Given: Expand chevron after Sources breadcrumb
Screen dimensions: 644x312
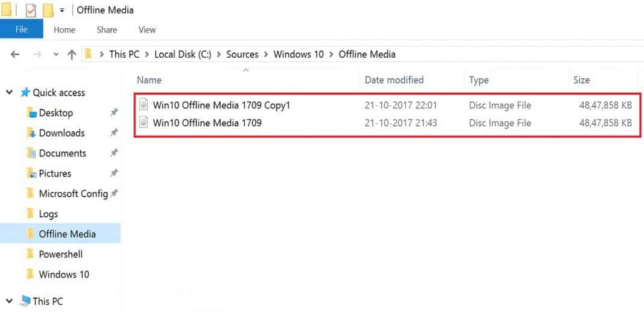Looking at the screenshot, I should [x=266, y=55].
